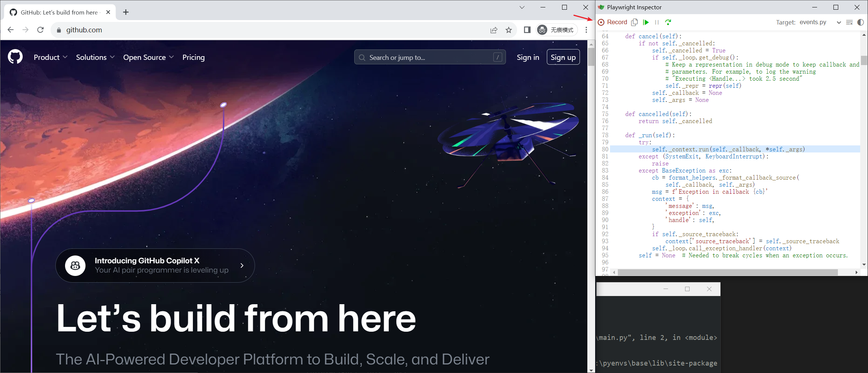Minimize the Chrome browser window
Viewport: 868px width, 373px height.
point(543,7)
